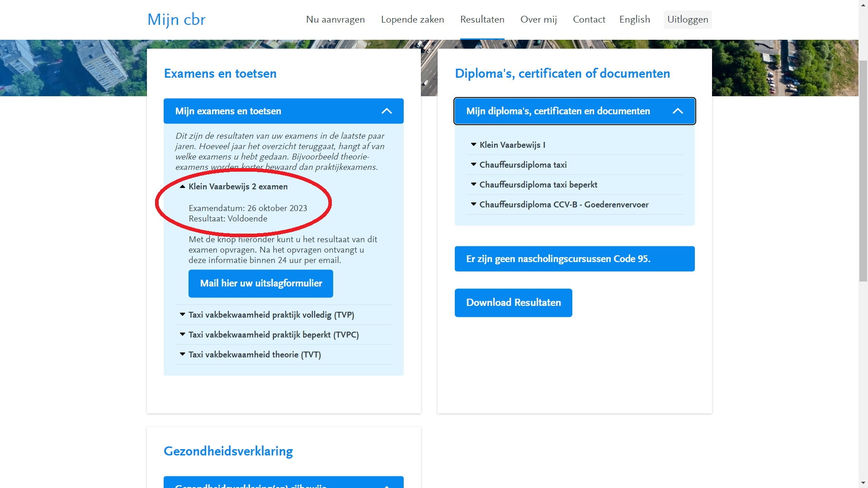Open the Over mij page
Image resolution: width=868 pixels, height=488 pixels.
click(x=538, y=19)
